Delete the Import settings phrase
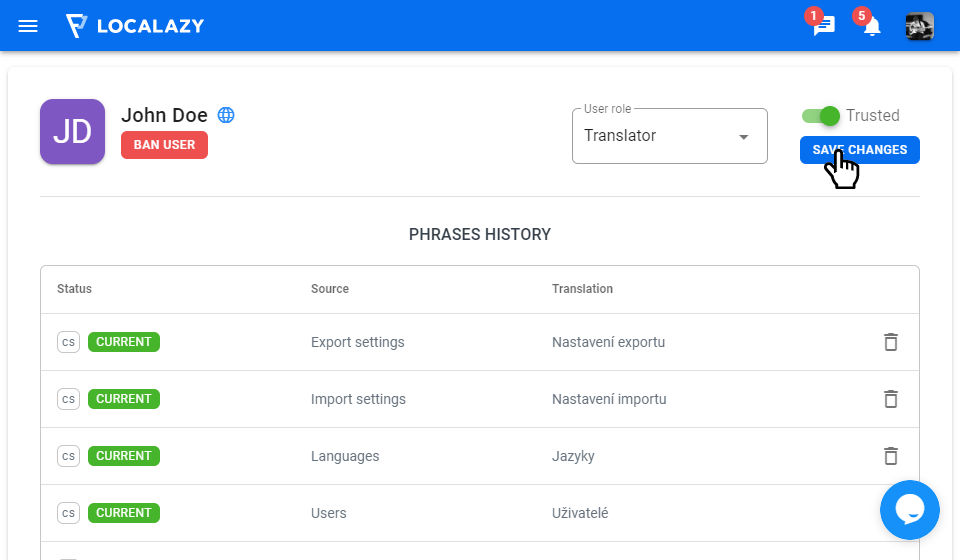The image size is (960, 560). pos(891,399)
